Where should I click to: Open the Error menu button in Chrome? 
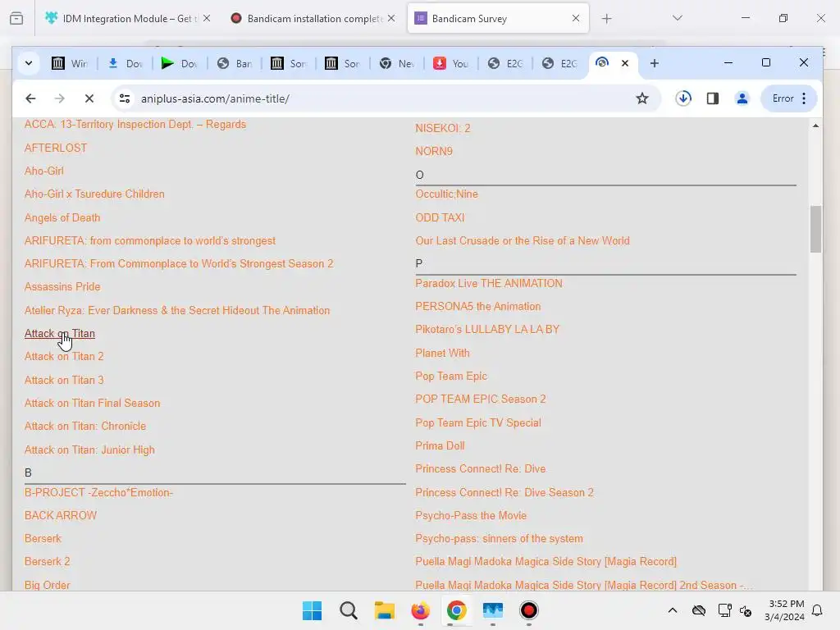[789, 98]
